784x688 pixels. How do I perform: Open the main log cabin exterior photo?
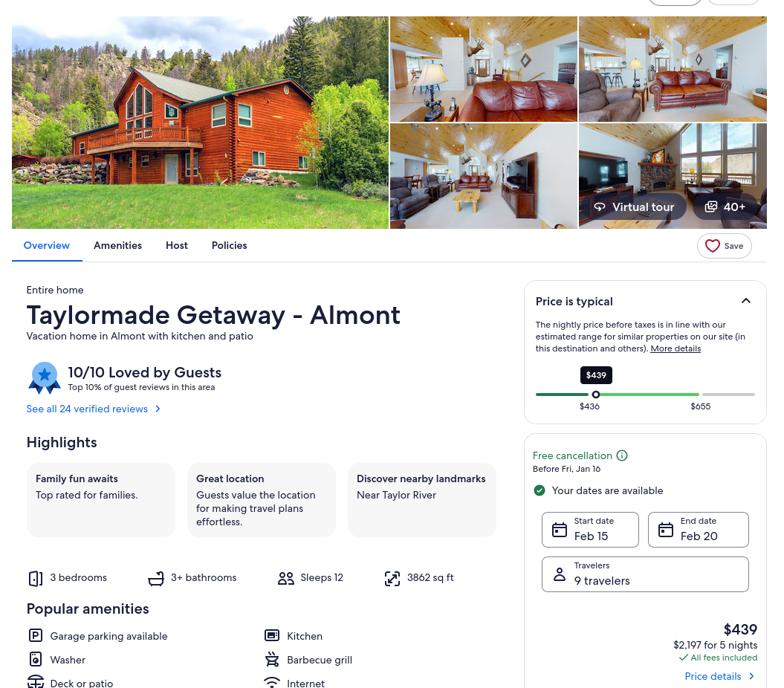[200, 123]
